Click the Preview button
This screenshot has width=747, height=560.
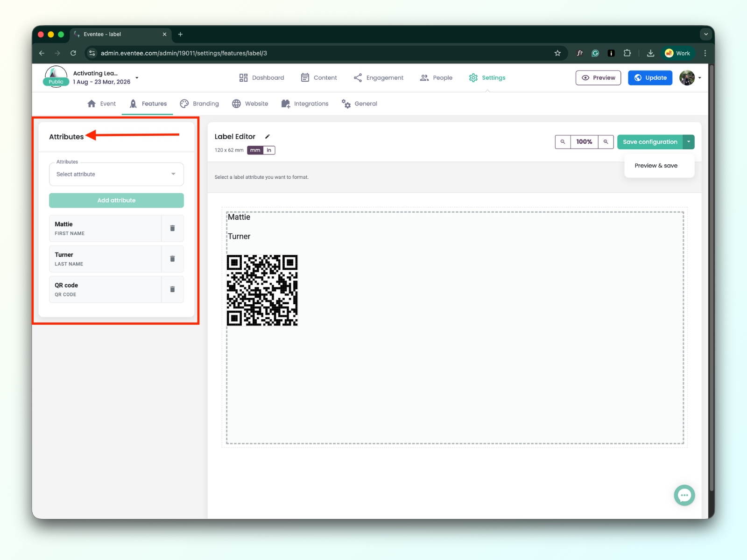pos(598,78)
